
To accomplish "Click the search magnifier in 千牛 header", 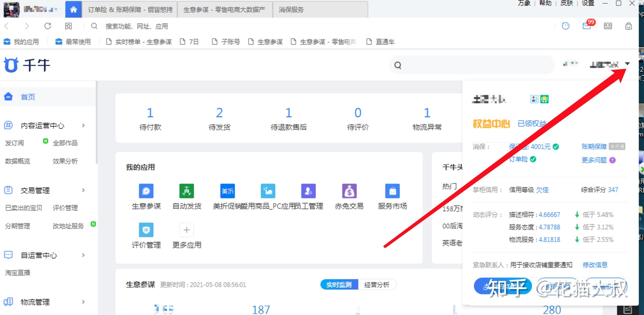I will coord(398,65).
